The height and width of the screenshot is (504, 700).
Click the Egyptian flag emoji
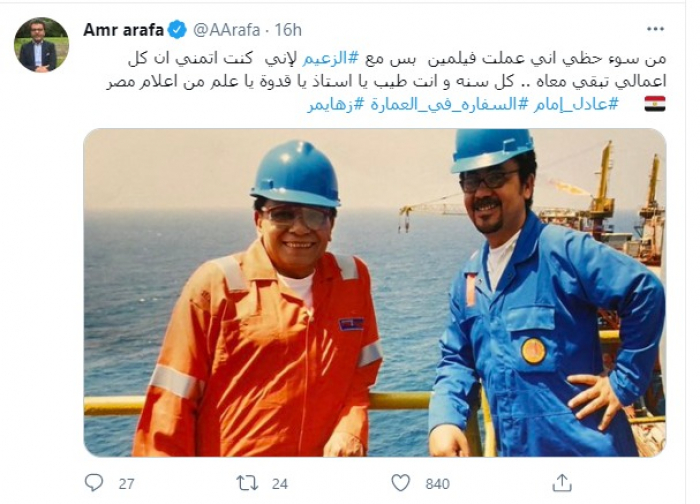tap(655, 104)
